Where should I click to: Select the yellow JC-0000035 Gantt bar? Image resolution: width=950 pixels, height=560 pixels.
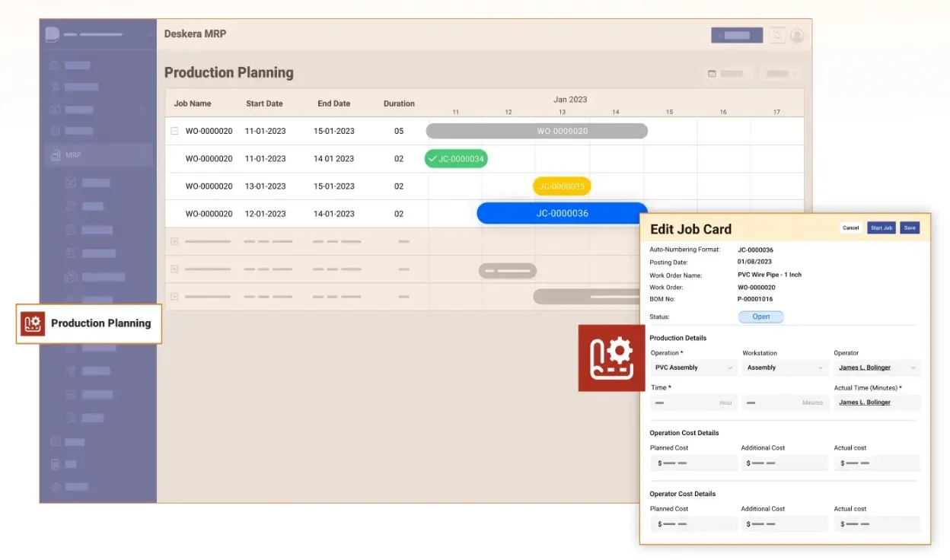(562, 186)
